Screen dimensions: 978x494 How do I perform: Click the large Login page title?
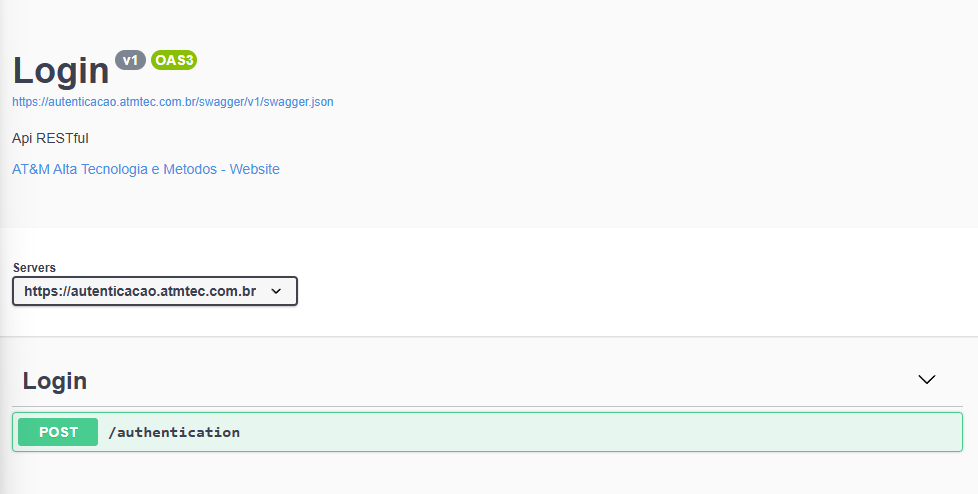pyautogui.click(x=60, y=71)
